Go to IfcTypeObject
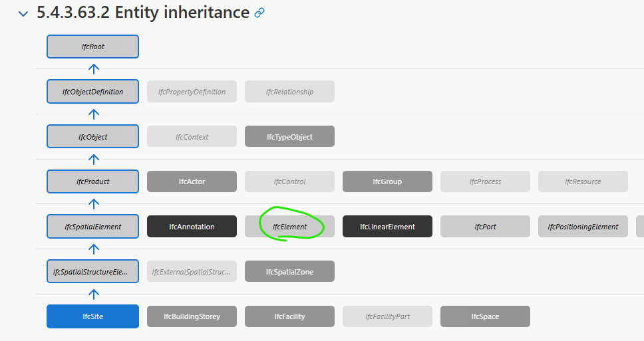Viewport: 644px width, 341px height. (x=289, y=137)
